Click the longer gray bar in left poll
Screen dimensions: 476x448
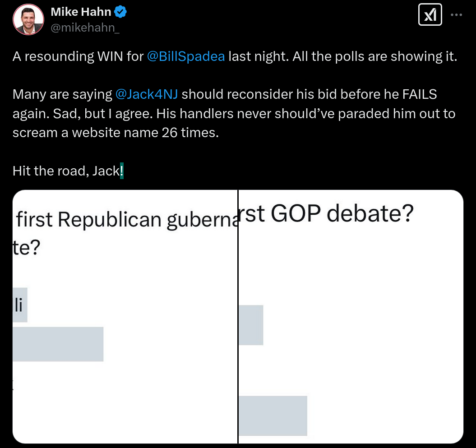tap(58, 344)
